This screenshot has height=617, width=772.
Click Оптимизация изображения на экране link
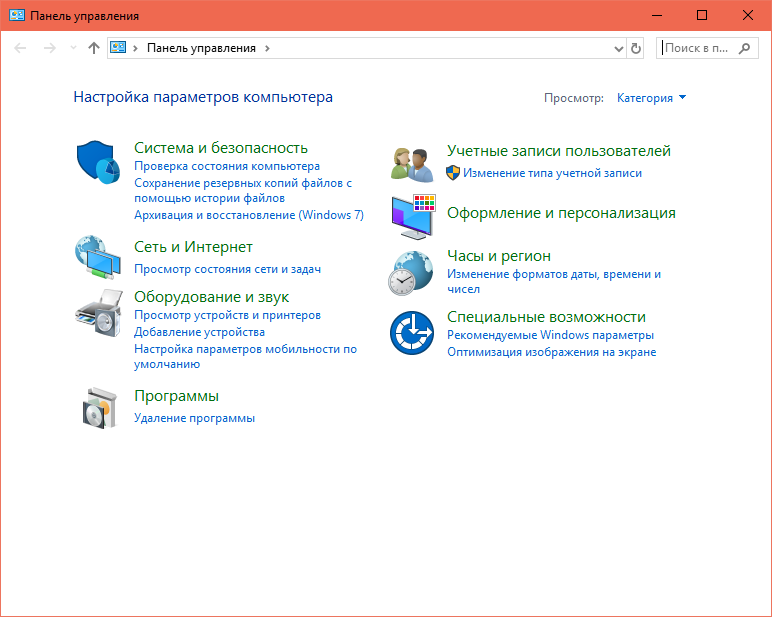(551, 352)
